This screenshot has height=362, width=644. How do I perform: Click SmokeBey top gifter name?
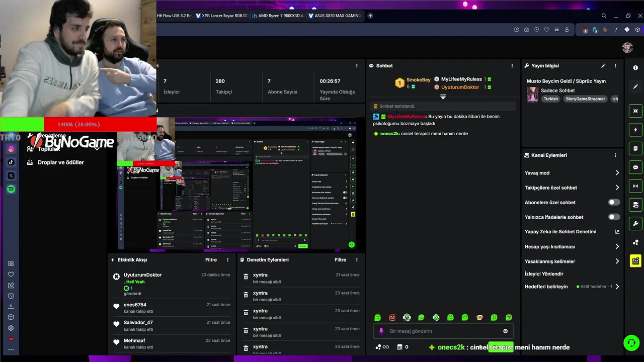(x=418, y=80)
